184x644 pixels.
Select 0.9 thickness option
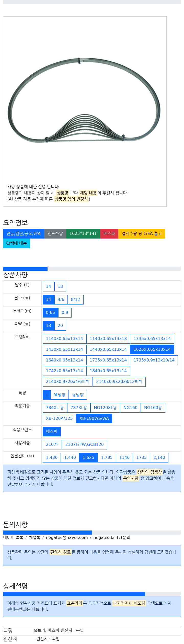pos(65,312)
